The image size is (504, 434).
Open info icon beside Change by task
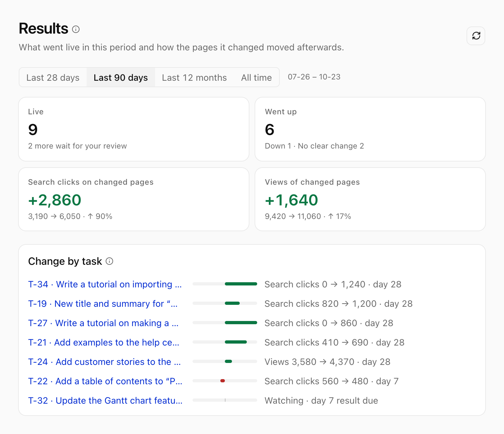(110, 261)
